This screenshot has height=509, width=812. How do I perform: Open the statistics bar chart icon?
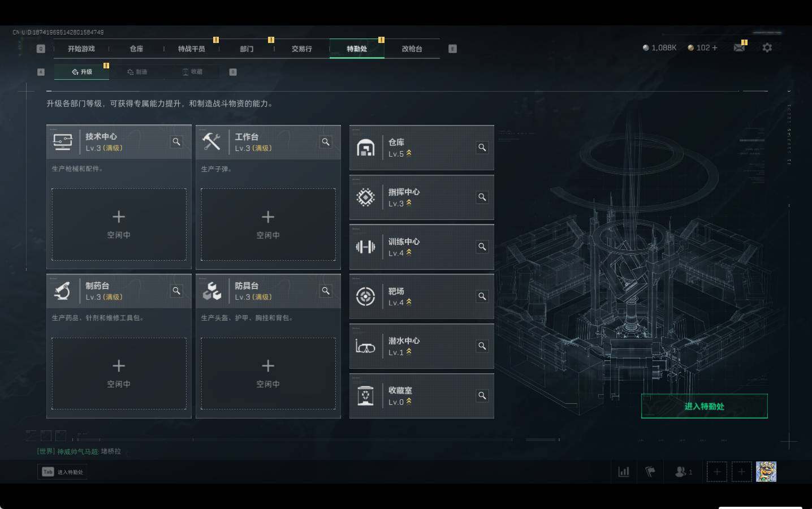point(624,472)
